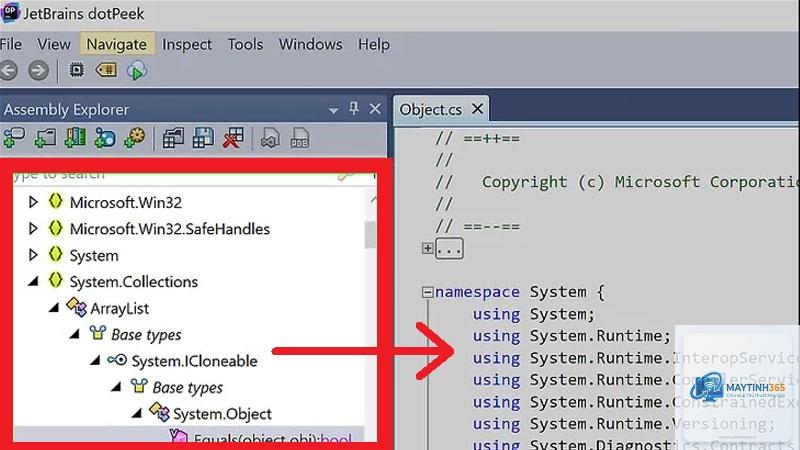Click the yellow tag with hash icon

coord(106,70)
